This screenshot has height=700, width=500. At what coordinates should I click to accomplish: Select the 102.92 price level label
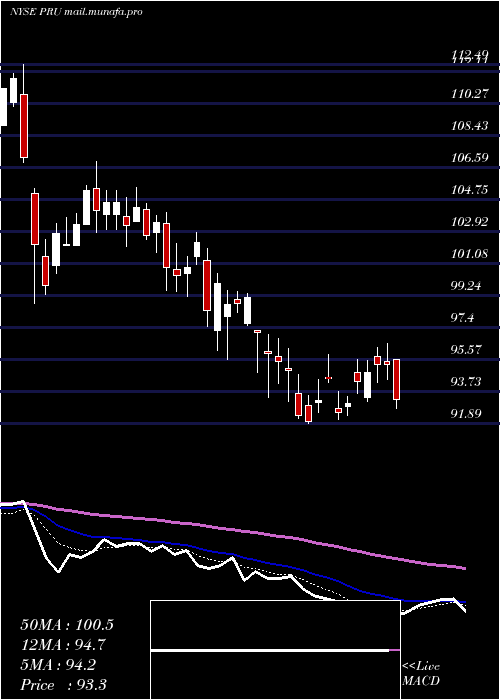click(469, 222)
